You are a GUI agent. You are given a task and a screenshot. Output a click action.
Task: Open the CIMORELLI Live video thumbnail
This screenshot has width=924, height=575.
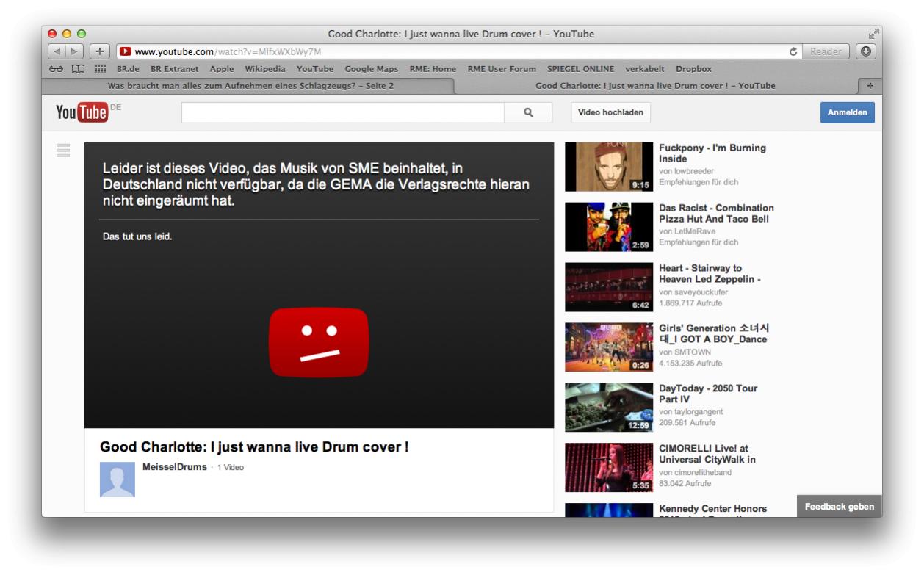(609, 468)
